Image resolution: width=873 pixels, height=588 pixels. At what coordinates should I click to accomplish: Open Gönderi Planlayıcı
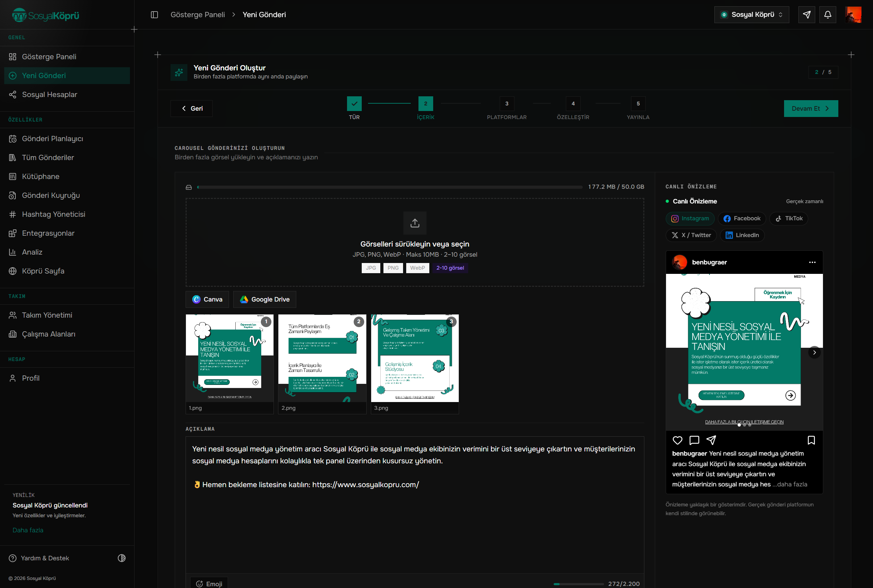tap(67, 139)
